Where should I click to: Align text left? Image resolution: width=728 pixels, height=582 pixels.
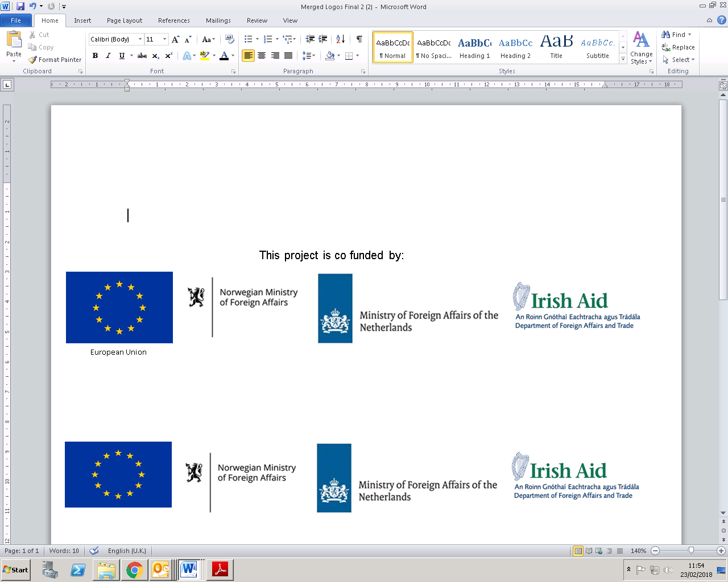248,56
